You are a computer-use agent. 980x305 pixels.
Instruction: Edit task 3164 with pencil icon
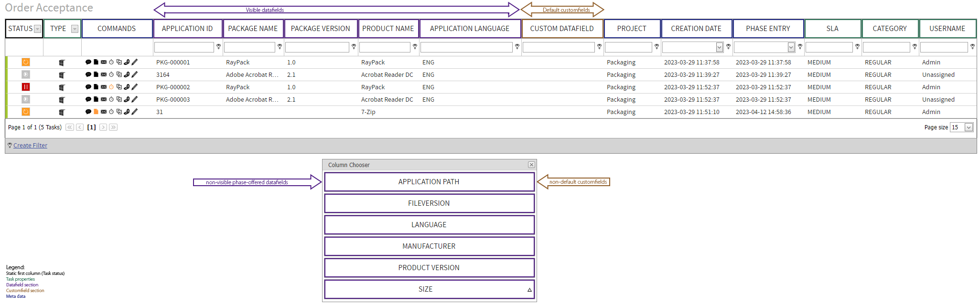[x=135, y=74]
